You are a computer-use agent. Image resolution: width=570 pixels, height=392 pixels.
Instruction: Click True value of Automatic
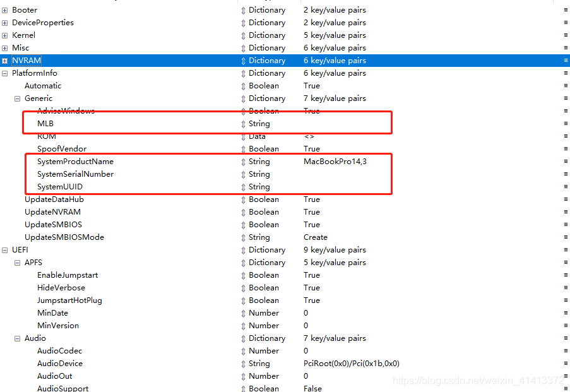pyautogui.click(x=312, y=86)
